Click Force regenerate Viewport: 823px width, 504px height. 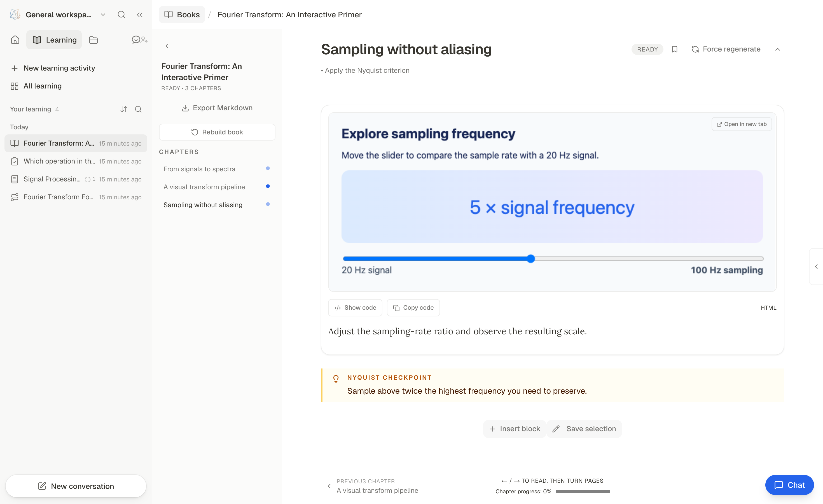pyautogui.click(x=726, y=50)
